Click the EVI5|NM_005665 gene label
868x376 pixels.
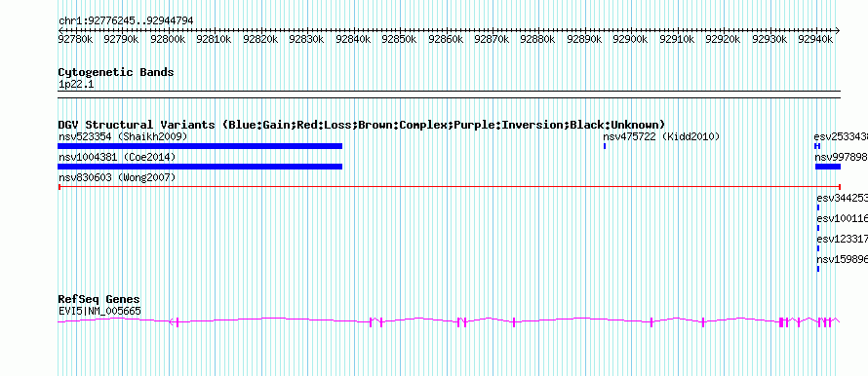click(99, 312)
